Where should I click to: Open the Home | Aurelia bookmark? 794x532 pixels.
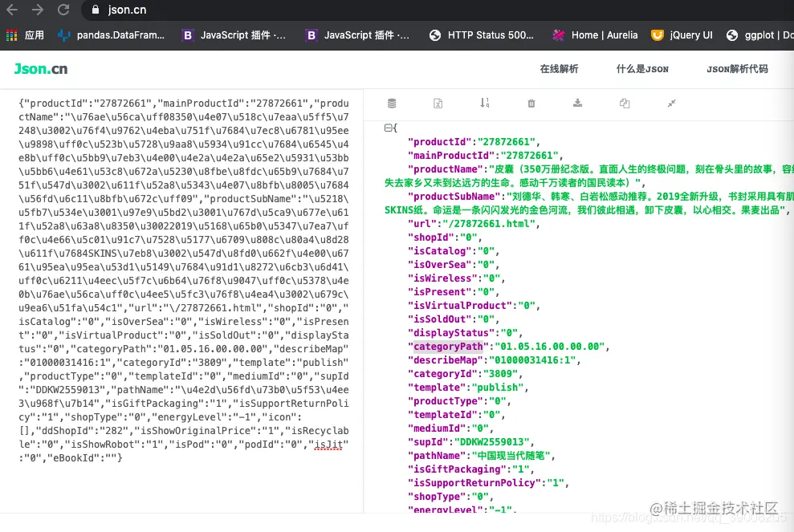click(x=595, y=35)
